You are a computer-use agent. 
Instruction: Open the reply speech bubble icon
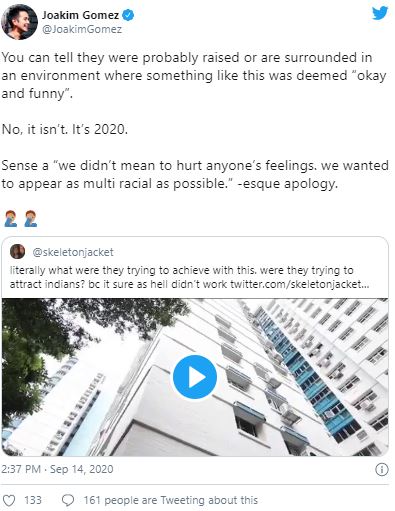click(x=68, y=500)
